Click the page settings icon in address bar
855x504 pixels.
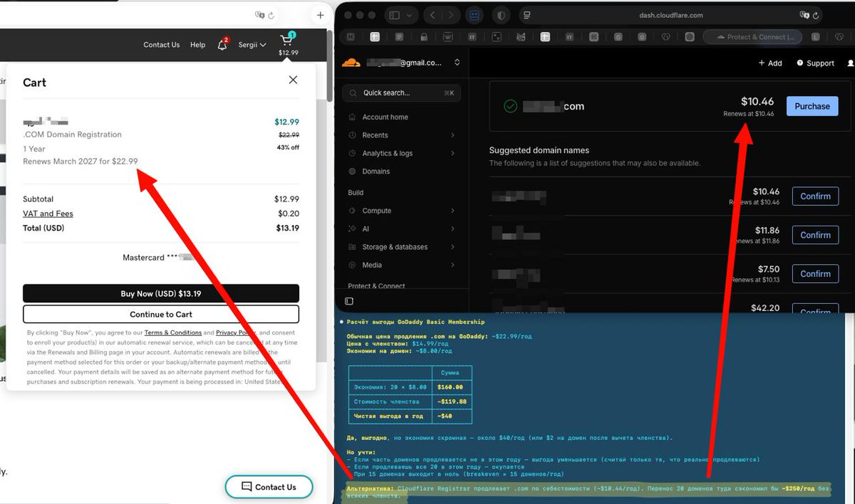click(526, 15)
